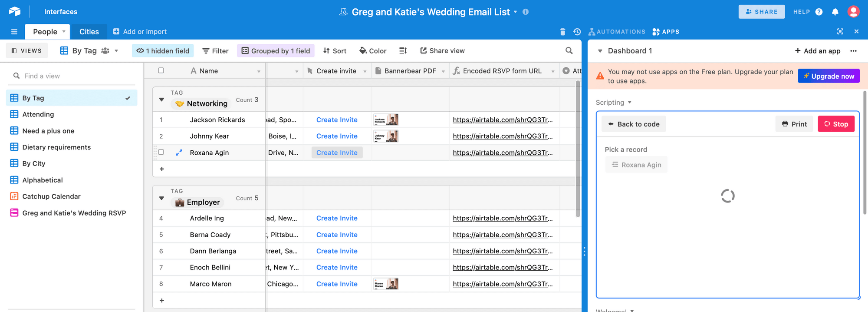Open the dashboard more options ellipsis
This screenshot has width=868, height=312.
point(853,51)
